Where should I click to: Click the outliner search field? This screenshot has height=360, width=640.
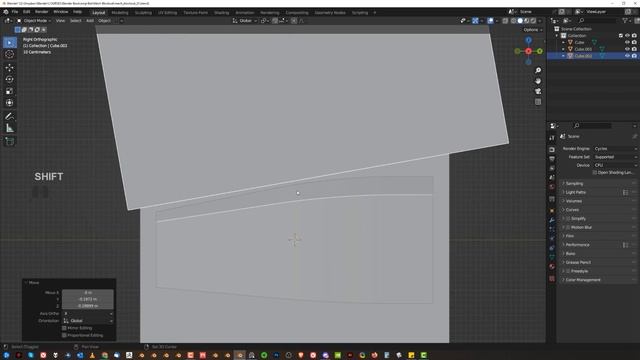click(598, 21)
